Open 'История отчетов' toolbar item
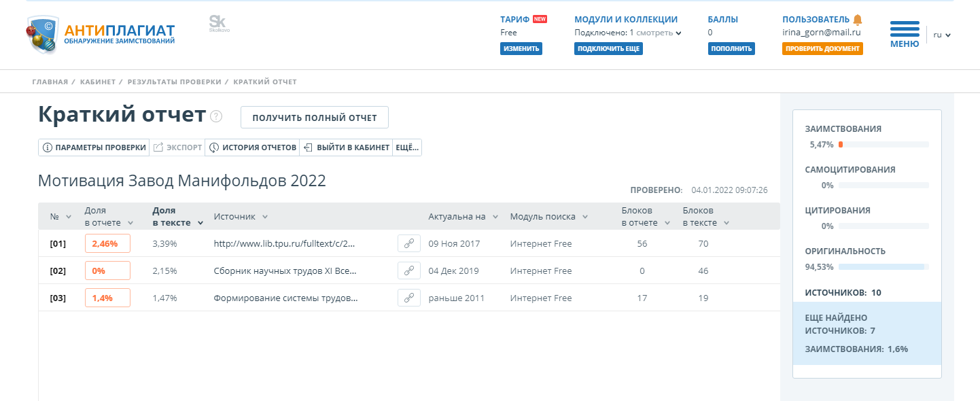This screenshot has height=401, width=980. [253, 147]
